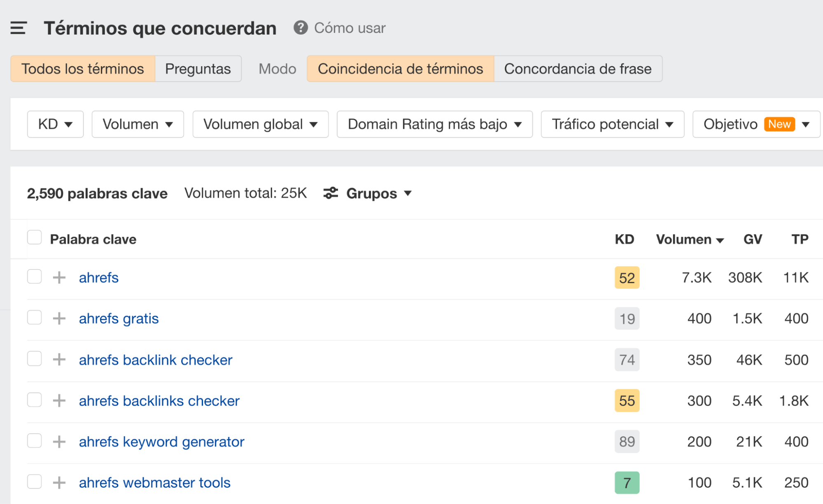Click the sliders icon next to Grupos
The image size is (823, 504).
click(331, 193)
